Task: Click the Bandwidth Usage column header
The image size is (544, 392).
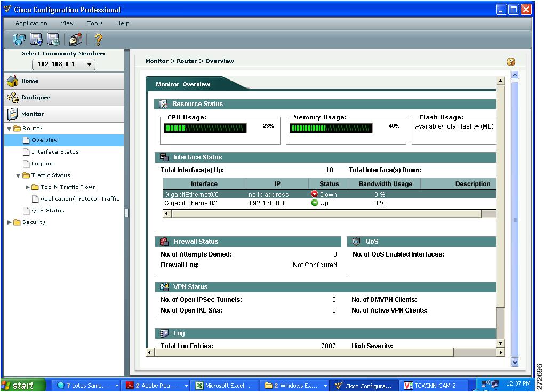Action: (x=385, y=184)
